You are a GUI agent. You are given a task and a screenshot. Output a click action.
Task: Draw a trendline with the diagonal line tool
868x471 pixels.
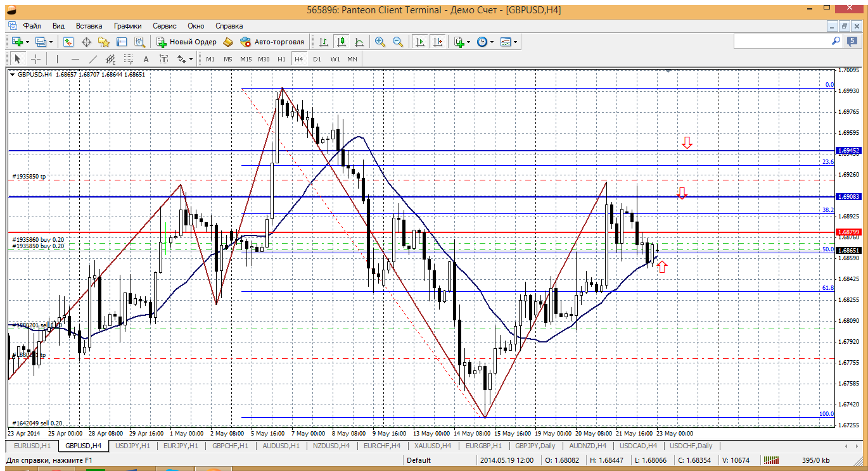click(93, 59)
